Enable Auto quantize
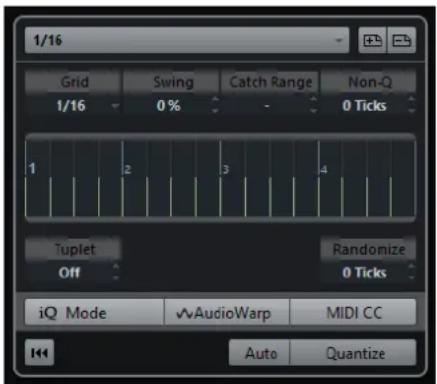 [x=259, y=353]
